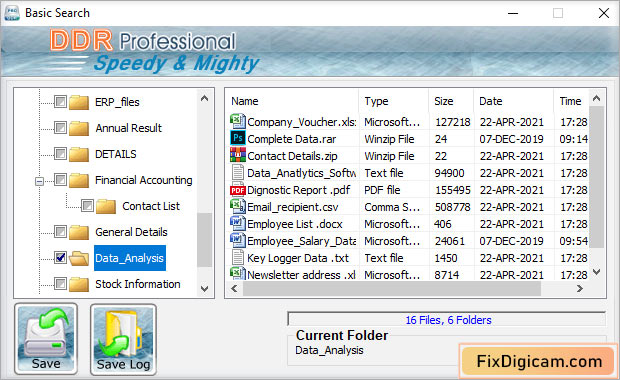Click folder tree scroll down arrow

(204, 289)
